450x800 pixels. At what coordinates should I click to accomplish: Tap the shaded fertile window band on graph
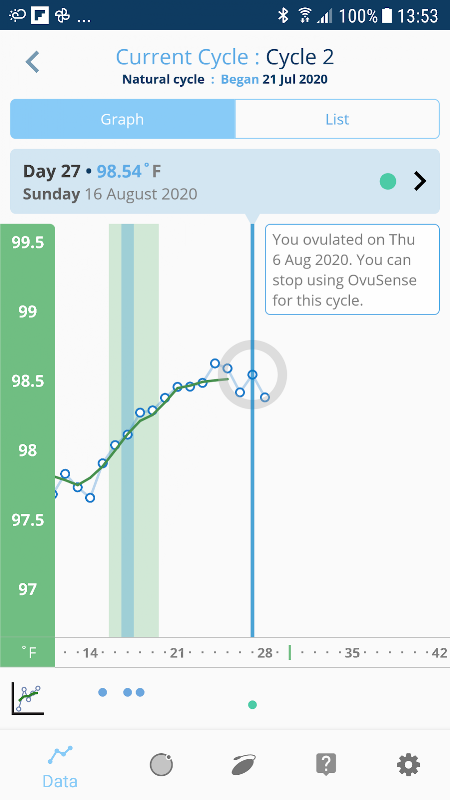(134, 431)
